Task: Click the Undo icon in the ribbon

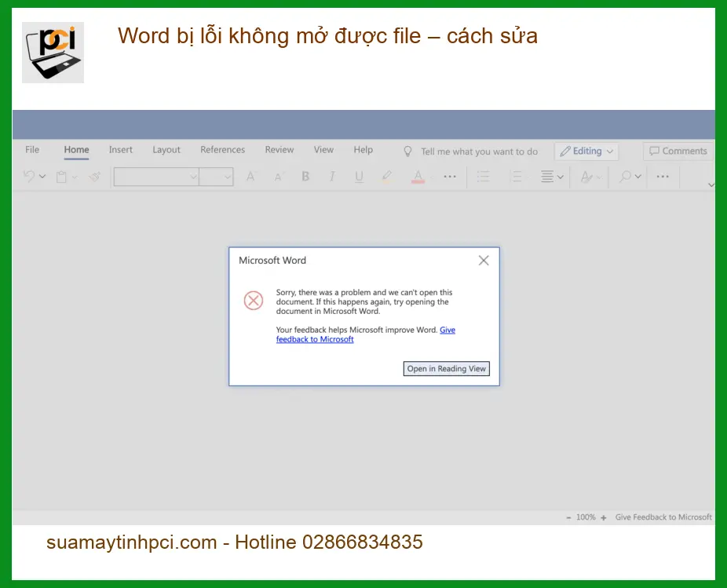Action: tap(29, 176)
